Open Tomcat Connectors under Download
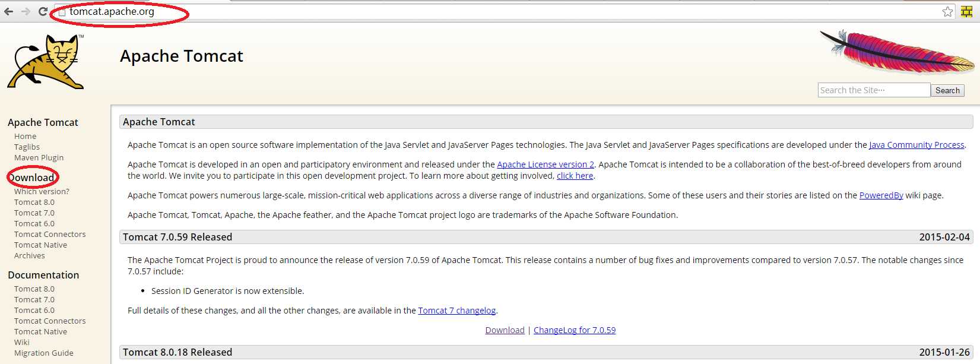980x364 pixels. [x=50, y=235]
